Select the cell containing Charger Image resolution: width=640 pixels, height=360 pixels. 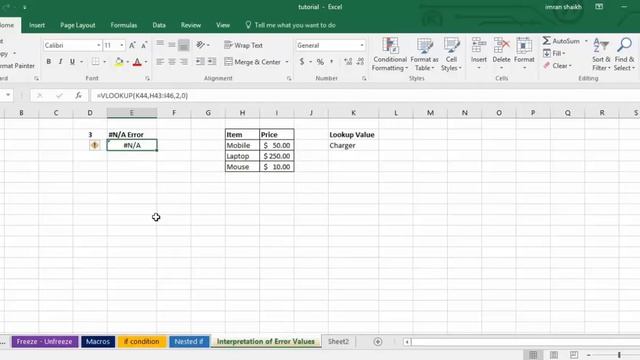(x=353, y=145)
